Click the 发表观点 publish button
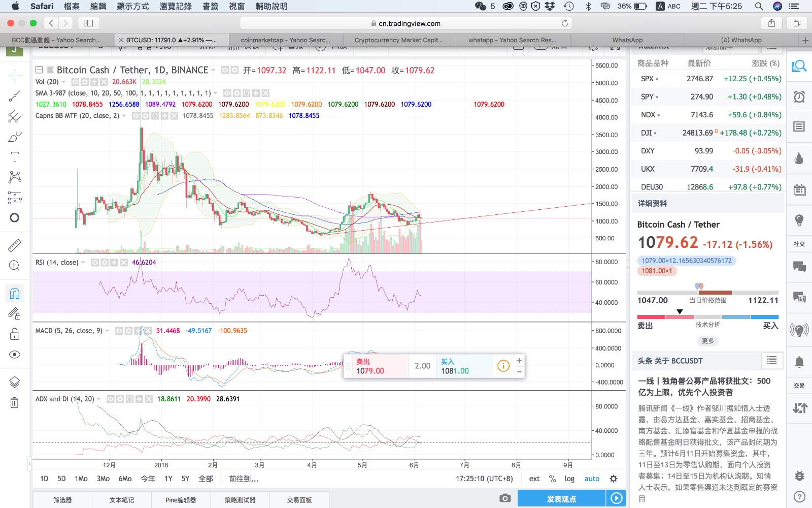The height and width of the screenshot is (508, 812). (x=561, y=499)
